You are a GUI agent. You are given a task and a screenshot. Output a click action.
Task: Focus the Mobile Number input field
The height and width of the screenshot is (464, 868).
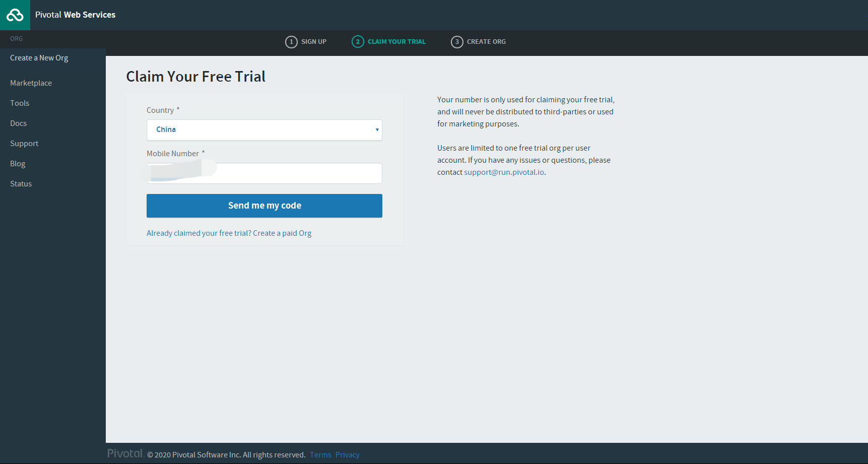tap(264, 173)
